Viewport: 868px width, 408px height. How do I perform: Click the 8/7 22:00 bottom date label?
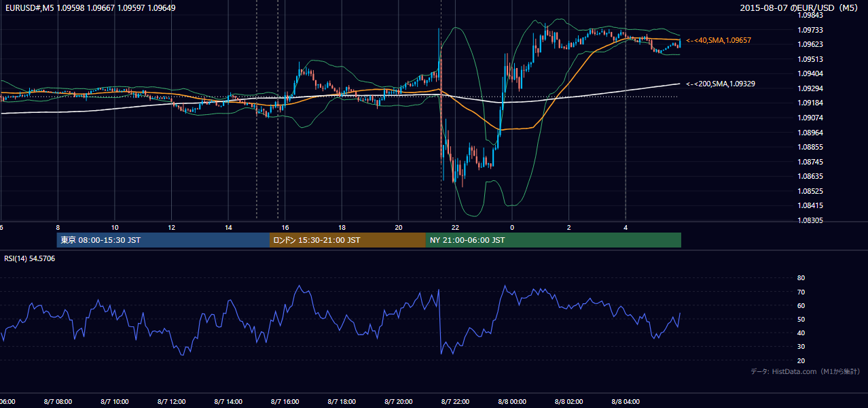click(455, 402)
